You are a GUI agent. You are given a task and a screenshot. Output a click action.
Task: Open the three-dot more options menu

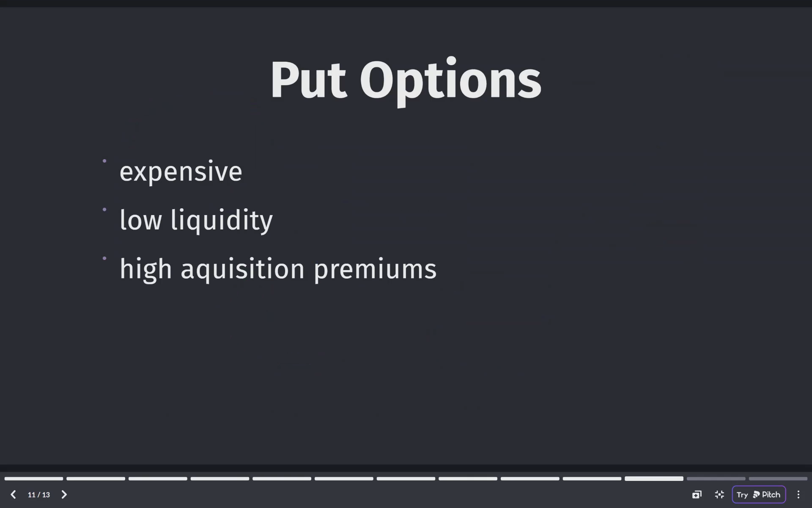pos(798,494)
